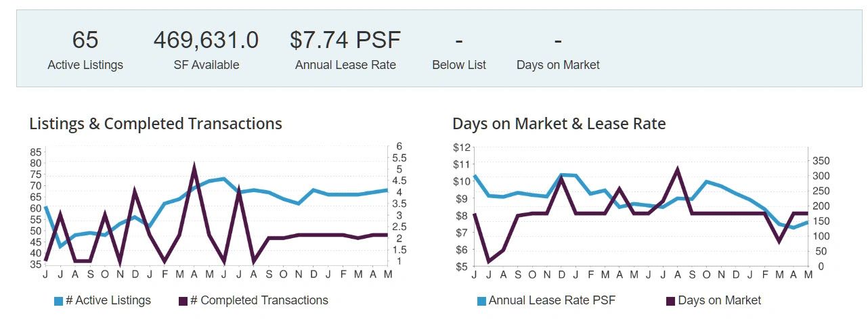Toggle the "# Completed Transactions" legend label

click(259, 300)
